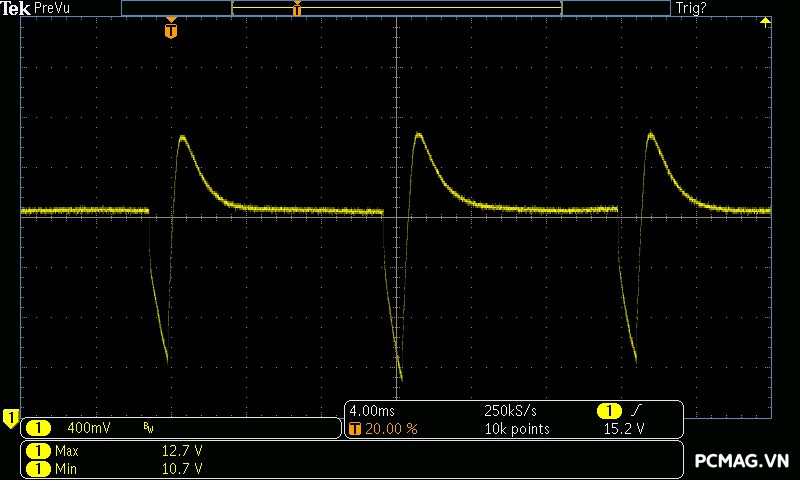Click the trigger source channel 1 badge
The width and height of the screenshot is (800, 480).
tap(609, 411)
